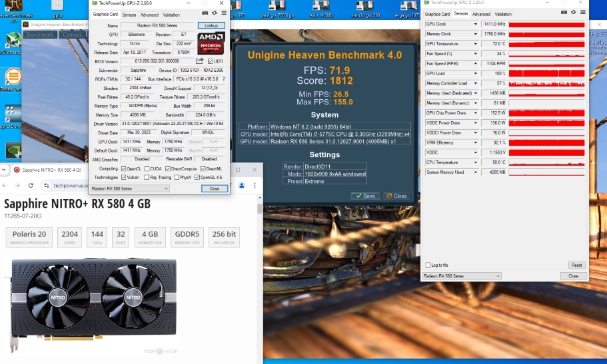
Task: Open hamburger menu in GPU-Z Sensors window
Action: point(582,12)
